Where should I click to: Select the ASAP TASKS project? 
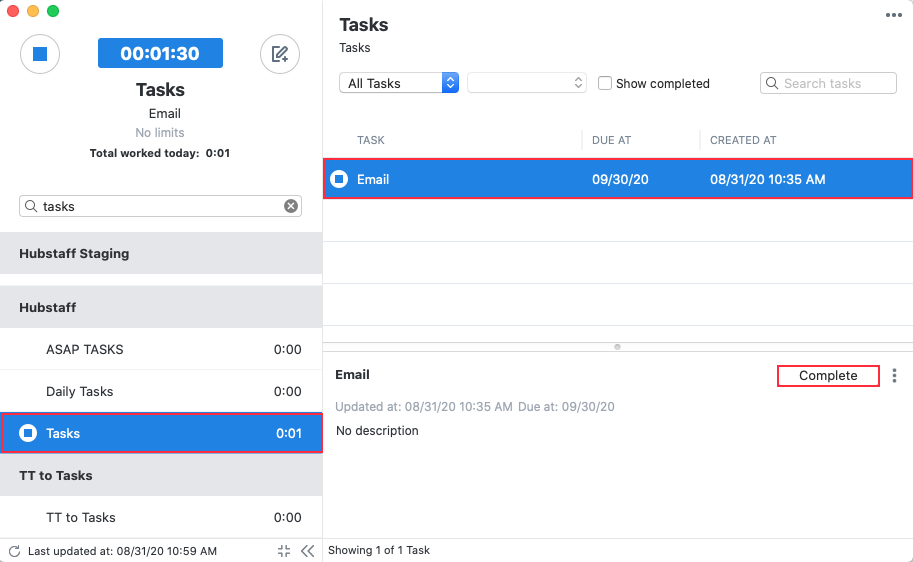pyautogui.click(x=161, y=349)
